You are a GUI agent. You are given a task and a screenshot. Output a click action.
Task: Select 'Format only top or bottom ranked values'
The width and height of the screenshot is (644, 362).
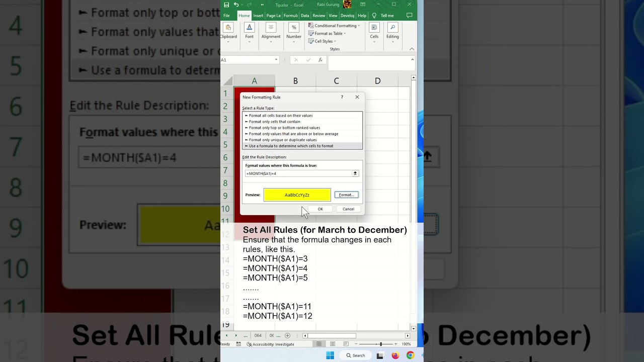(302, 128)
